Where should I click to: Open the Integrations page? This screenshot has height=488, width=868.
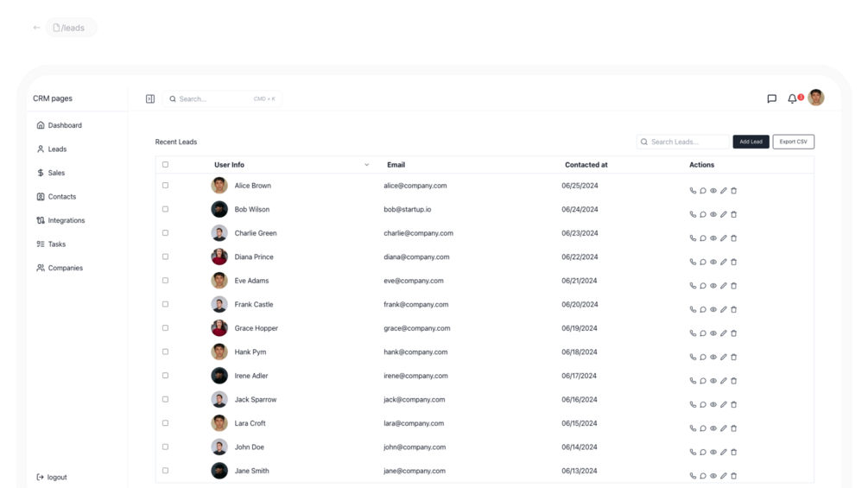point(61,220)
